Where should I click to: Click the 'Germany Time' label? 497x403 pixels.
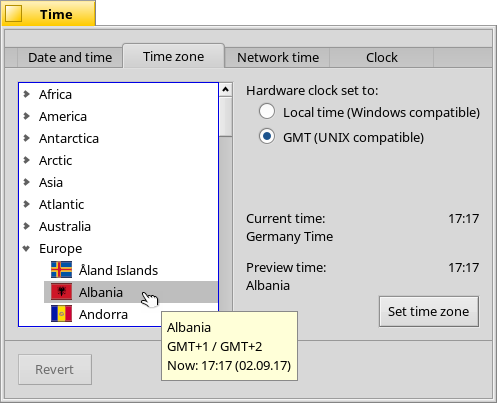tap(290, 237)
